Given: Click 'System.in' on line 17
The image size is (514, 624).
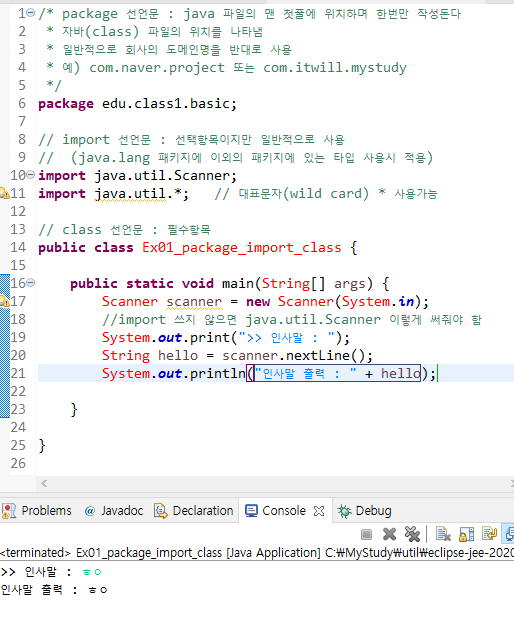Looking at the screenshot, I should click(378, 302).
